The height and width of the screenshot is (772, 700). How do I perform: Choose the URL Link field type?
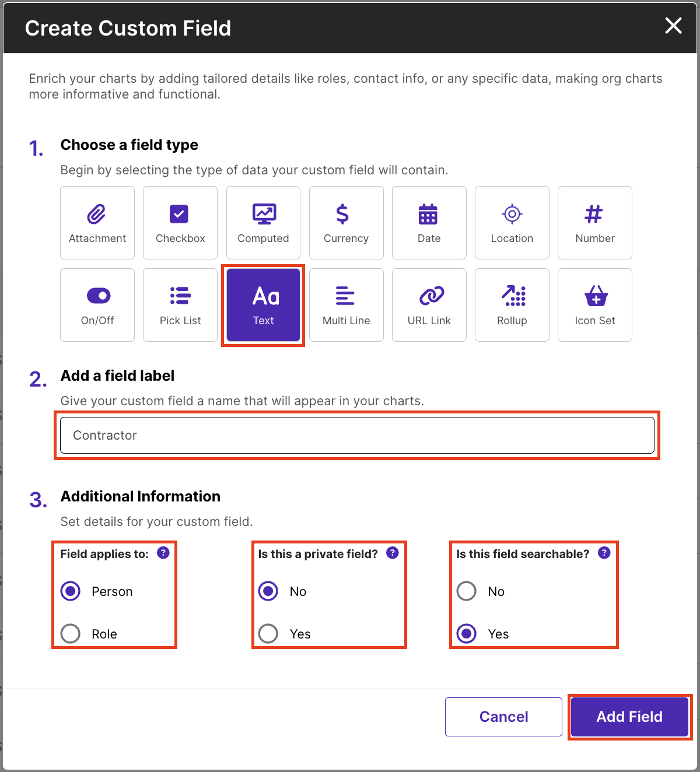(429, 305)
